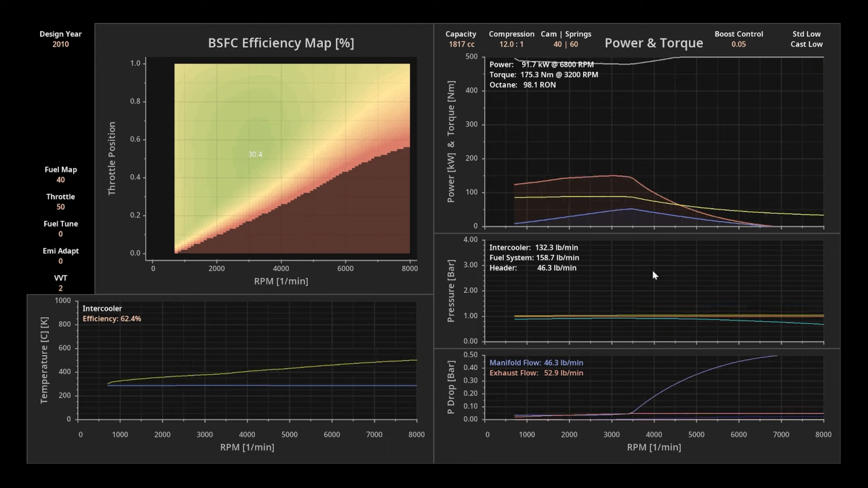Click the Boost Control 0.05 value
This screenshot has width=868, height=488.
click(x=739, y=44)
